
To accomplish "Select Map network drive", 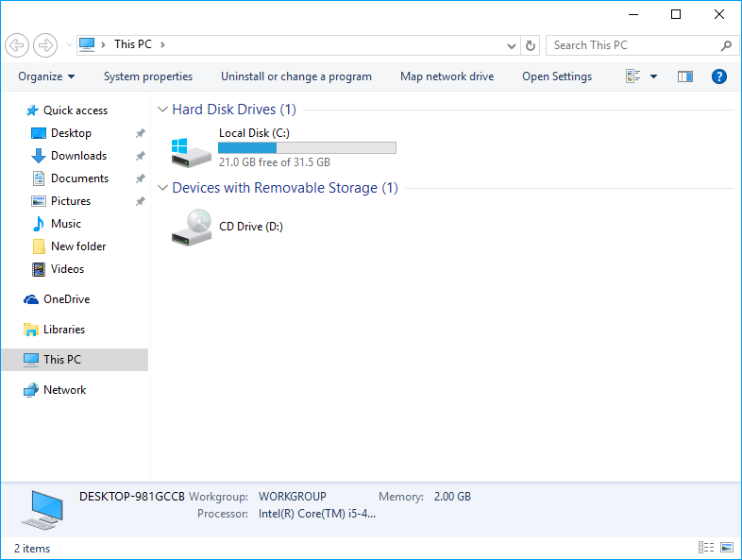I will coord(447,76).
